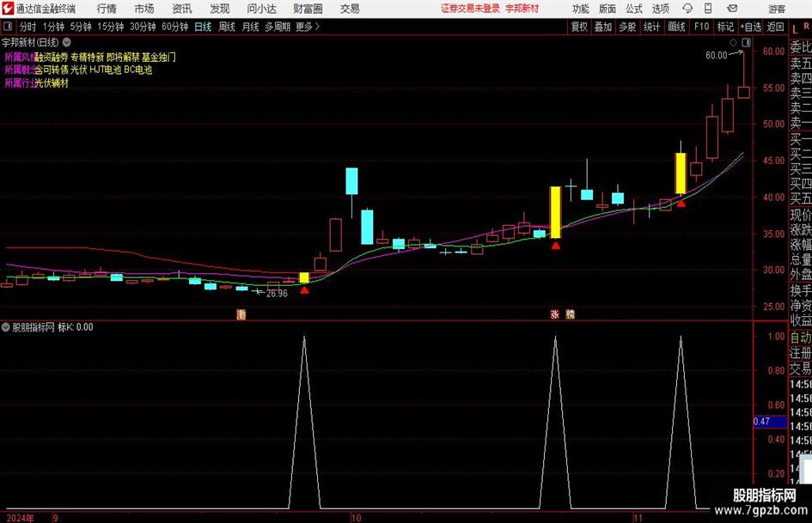The width and height of the screenshot is (812, 523).
Task: Select the 日线 daily tab
Action: pyautogui.click(x=203, y=27)
